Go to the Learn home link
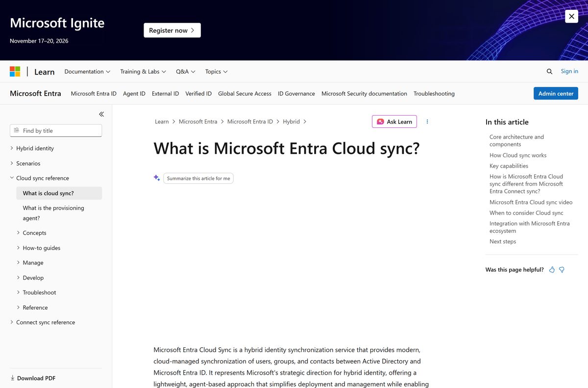The image size is (588, 388). click(44, 72)
